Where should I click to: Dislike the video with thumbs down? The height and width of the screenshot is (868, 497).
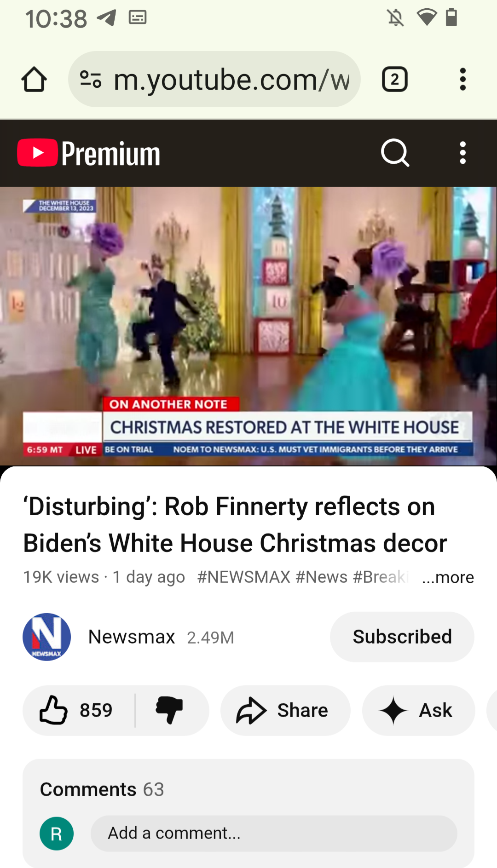coord(169,710)
